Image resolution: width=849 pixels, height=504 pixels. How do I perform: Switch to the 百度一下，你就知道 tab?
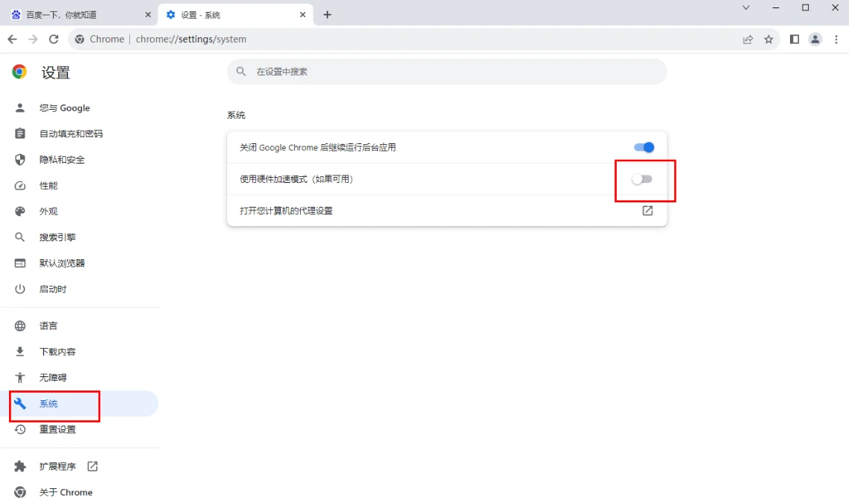(x=80, y=15)
